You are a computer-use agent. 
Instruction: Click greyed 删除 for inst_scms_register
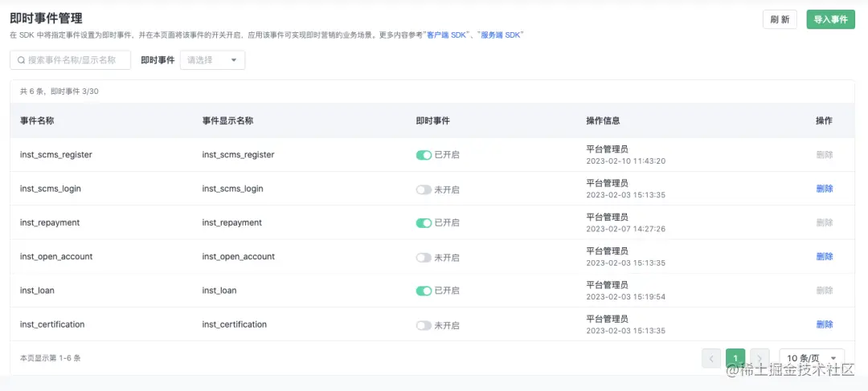pos(825,155)
